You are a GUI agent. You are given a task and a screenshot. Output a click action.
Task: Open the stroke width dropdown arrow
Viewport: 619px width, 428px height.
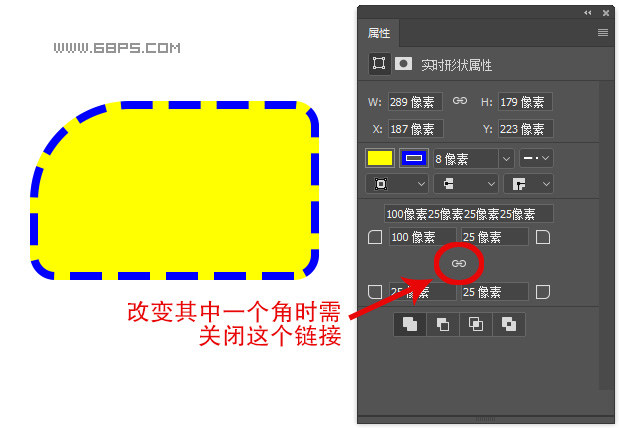pyautogui.click(x=506, y=159)
